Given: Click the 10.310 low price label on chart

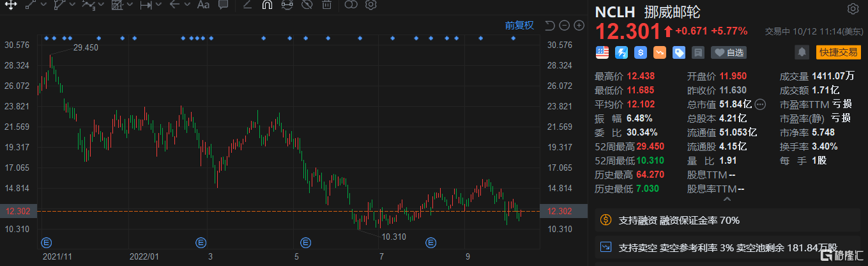Looking at the screenshot, I should 393,237.
